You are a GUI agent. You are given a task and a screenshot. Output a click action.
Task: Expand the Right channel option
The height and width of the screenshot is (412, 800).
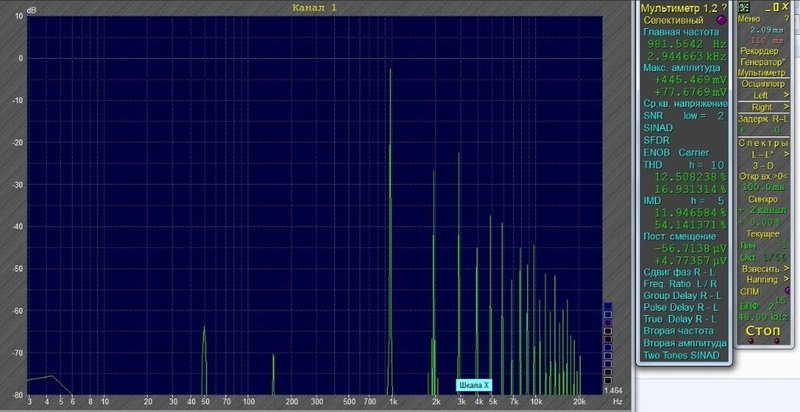(764, 106)
